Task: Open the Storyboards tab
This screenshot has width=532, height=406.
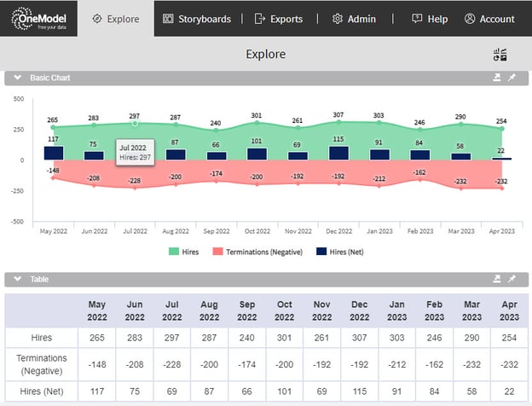Action: click(x=197, y=19)
